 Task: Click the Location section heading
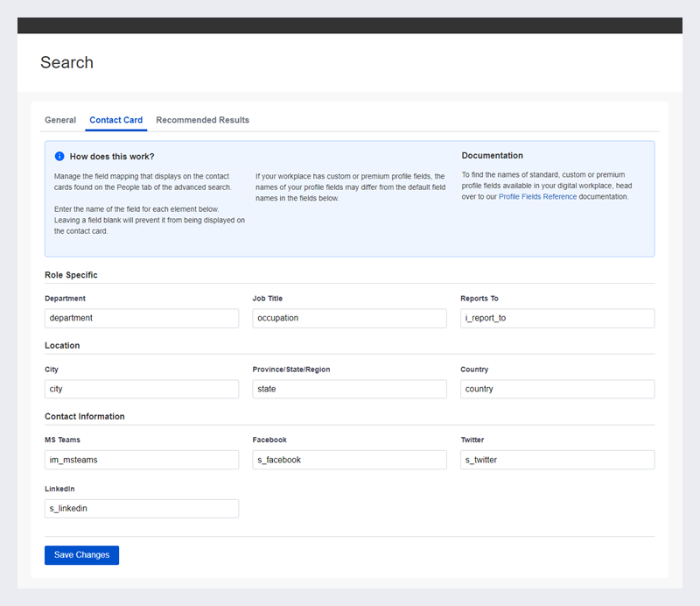point(62,345)
